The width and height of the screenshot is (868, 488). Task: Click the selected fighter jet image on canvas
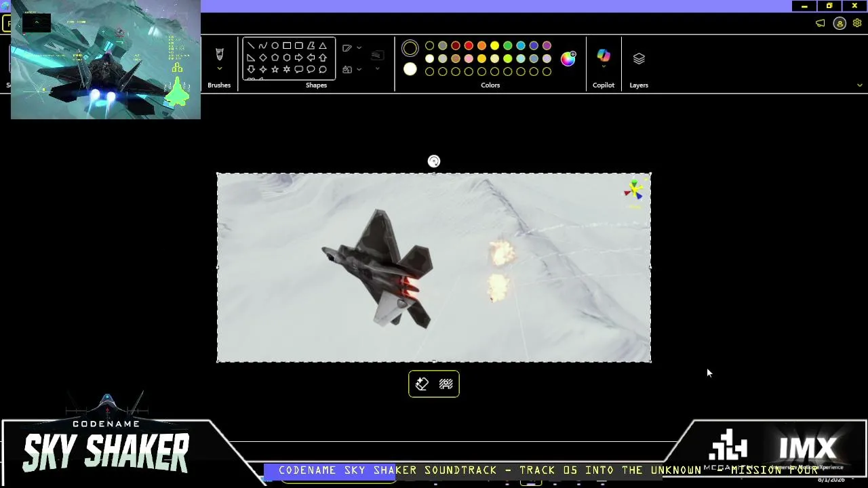[x=434, y=268]
